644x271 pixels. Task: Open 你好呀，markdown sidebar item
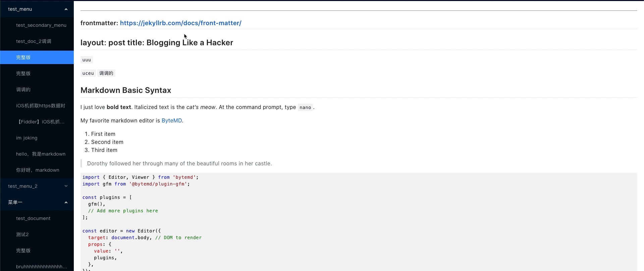coord(37,170)
